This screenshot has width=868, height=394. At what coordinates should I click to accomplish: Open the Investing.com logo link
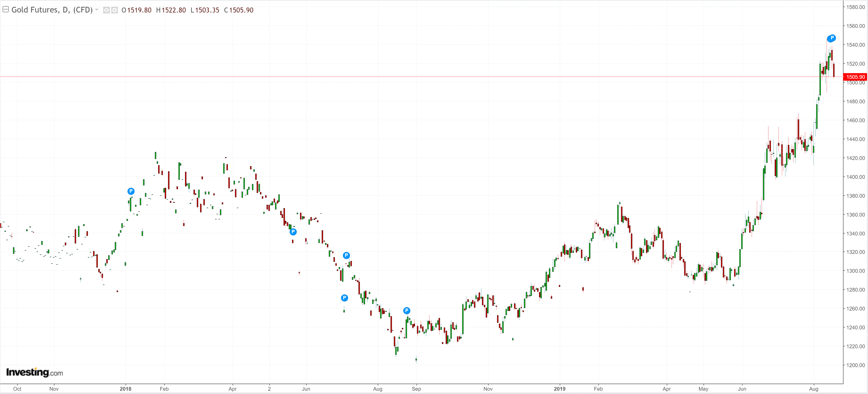[34, 372]
